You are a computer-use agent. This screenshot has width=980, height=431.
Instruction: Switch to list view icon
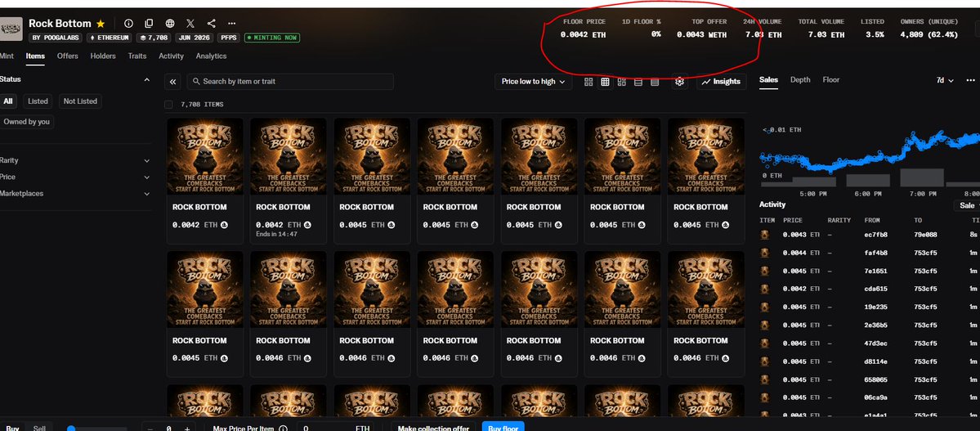point(638,82)
